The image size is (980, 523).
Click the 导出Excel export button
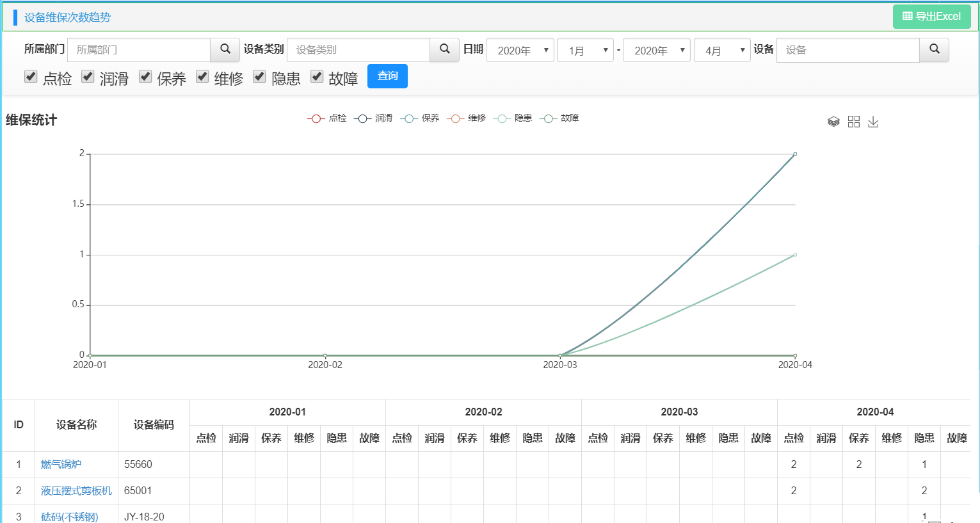tap(931, 17)
